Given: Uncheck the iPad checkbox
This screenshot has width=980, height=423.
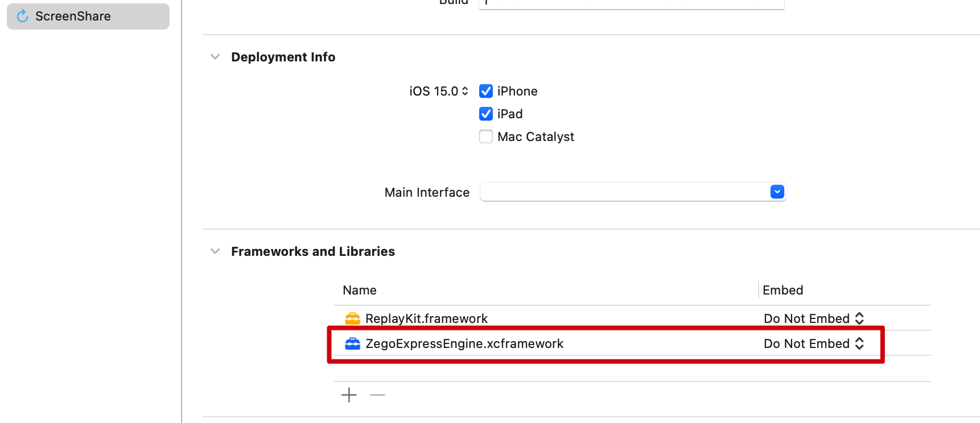Looking at the screenshot, I should point(486,114).
